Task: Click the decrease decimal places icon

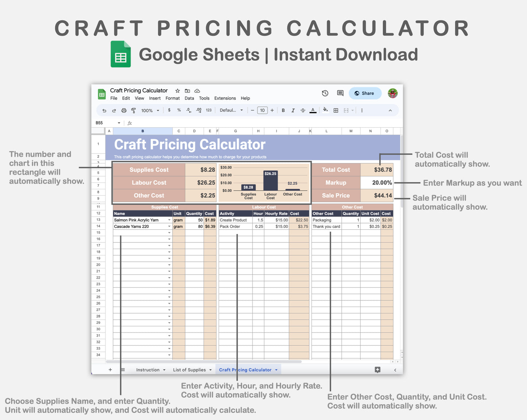Action: click(189, 110)
